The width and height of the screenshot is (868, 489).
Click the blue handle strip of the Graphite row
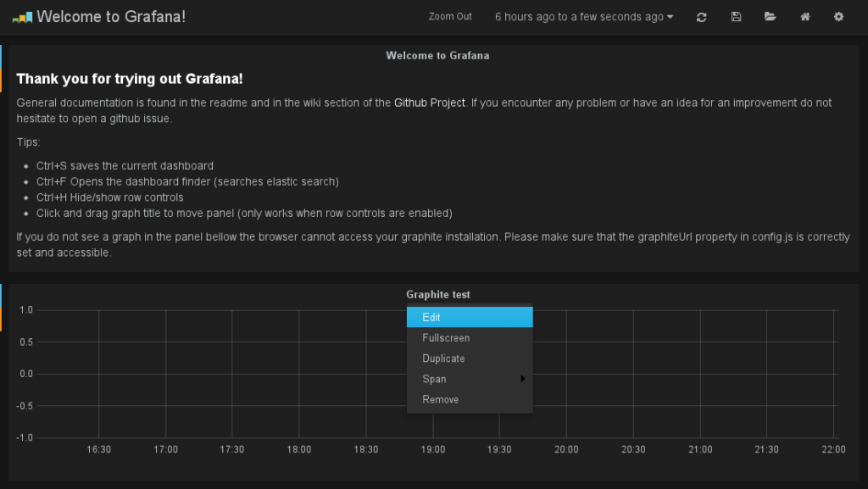click(x=1, y=295)
